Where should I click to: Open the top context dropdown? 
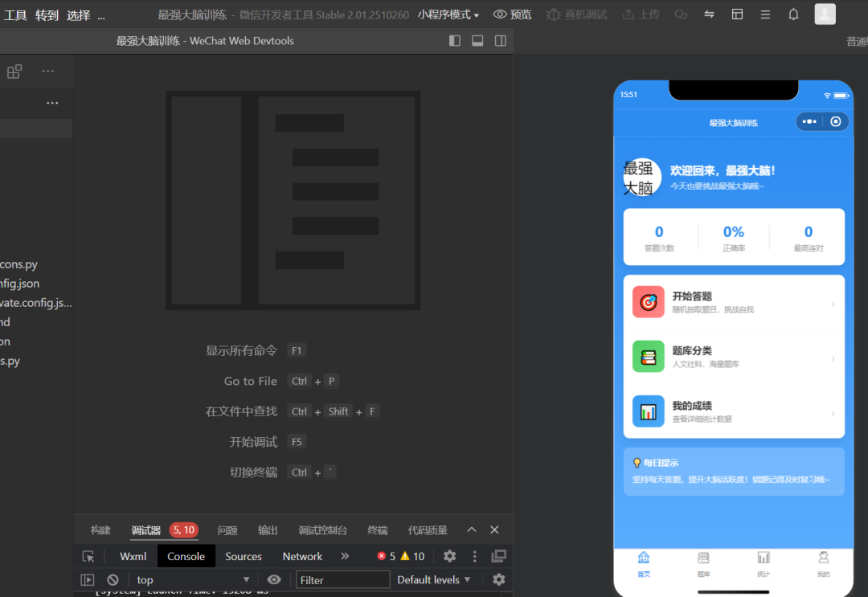pyautogui.click(x=193, y=580)
